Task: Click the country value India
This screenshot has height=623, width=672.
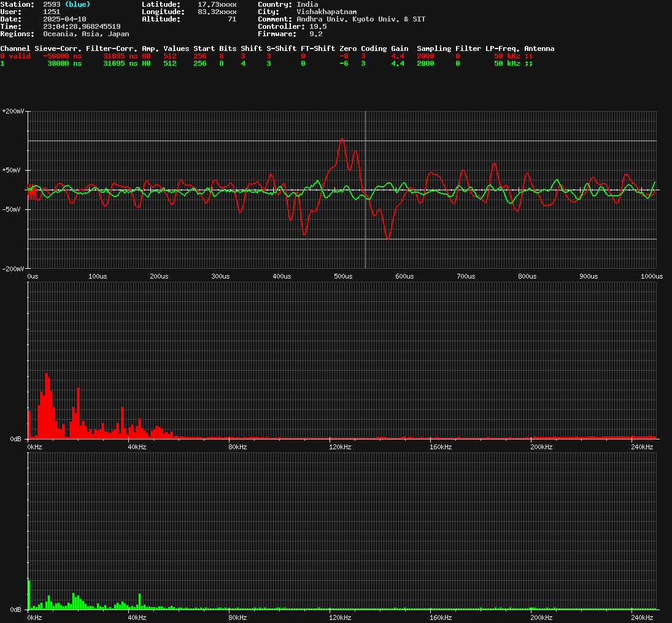Action: (307, 4)
